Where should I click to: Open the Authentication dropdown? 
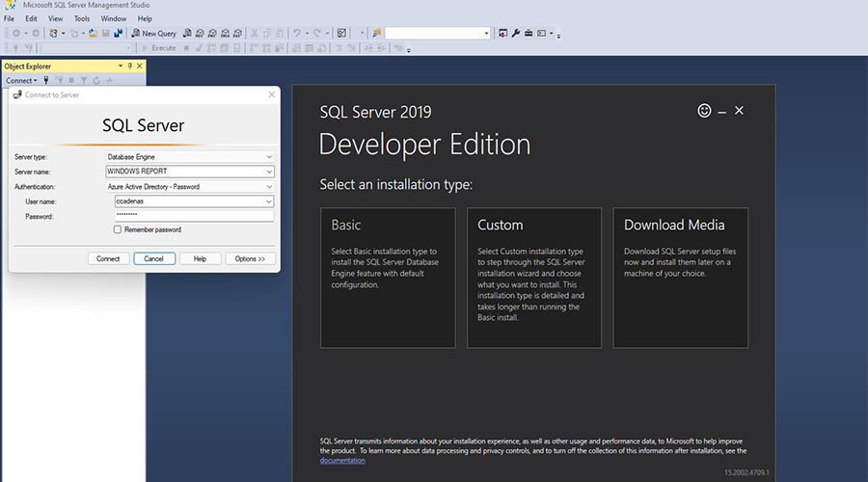pos(269,186)
